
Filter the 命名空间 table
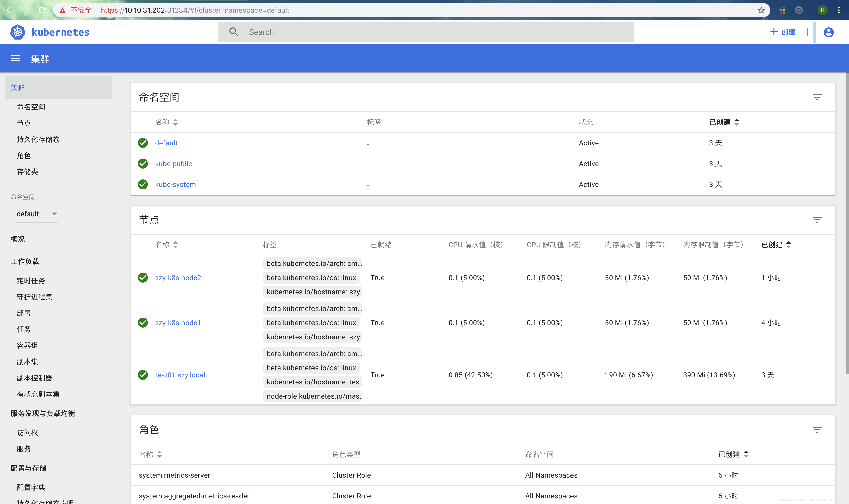pos(817,97)
